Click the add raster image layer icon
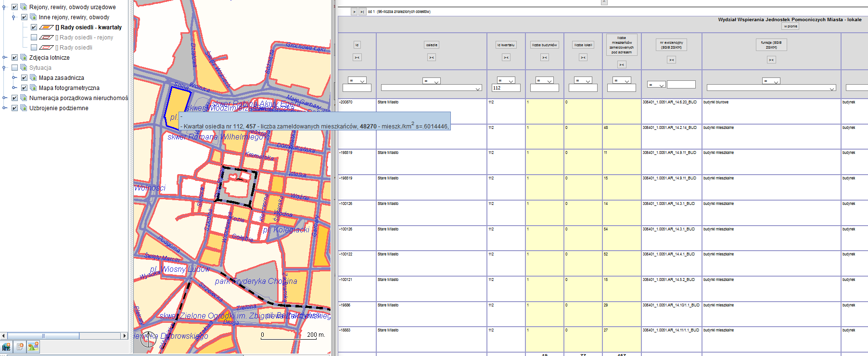This screenshot has width=868, height=356. click(x=33, y=347)
